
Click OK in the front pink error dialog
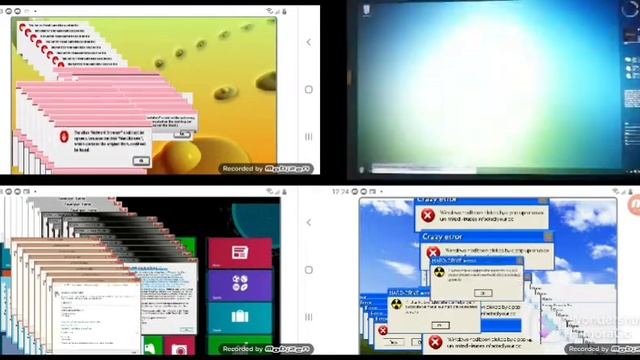pos(141,161)
